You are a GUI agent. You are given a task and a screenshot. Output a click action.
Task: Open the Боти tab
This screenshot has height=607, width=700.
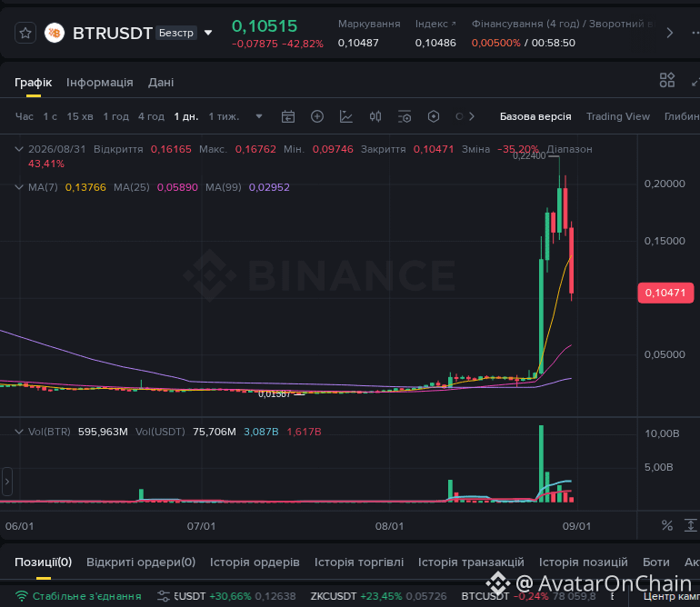[655, 562]
